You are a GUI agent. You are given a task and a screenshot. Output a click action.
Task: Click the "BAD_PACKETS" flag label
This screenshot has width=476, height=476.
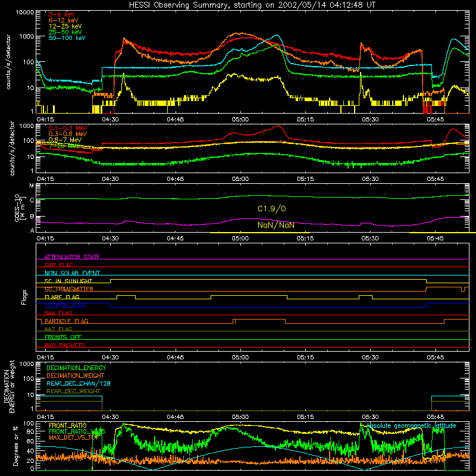tap(65, 345)
